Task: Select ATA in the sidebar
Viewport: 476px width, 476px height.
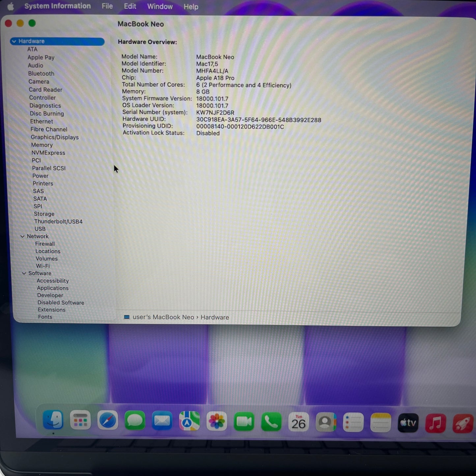Action: point(32,49)
